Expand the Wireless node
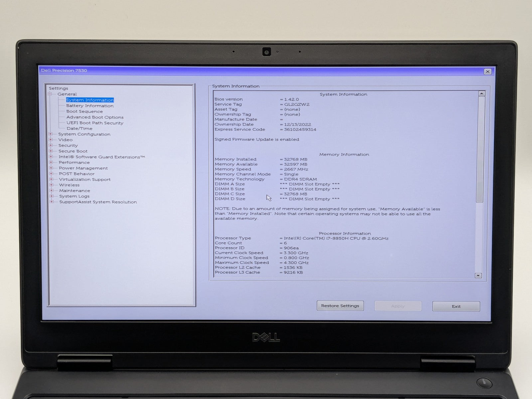The image size is (532, 399). tap(52, 185)
